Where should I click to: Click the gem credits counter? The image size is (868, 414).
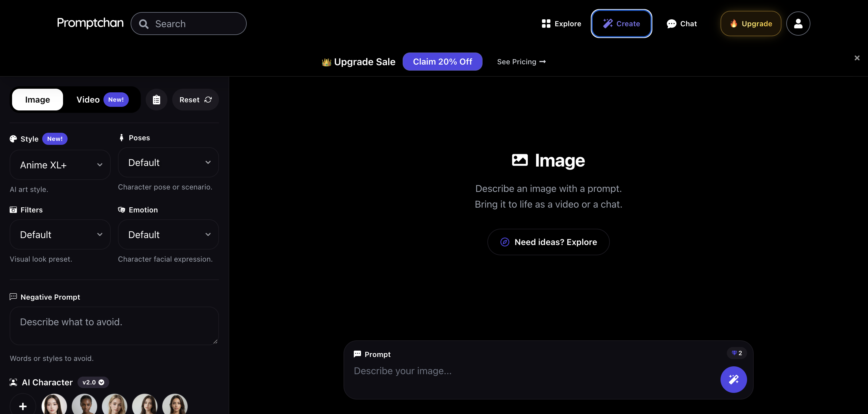(x=737, y=353)
